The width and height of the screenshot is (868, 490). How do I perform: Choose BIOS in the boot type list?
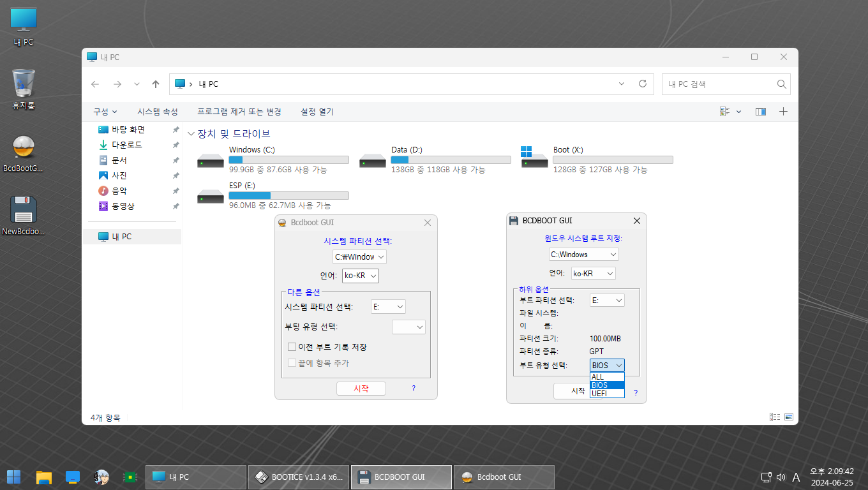pyautogui.click(x=607, y=385)
